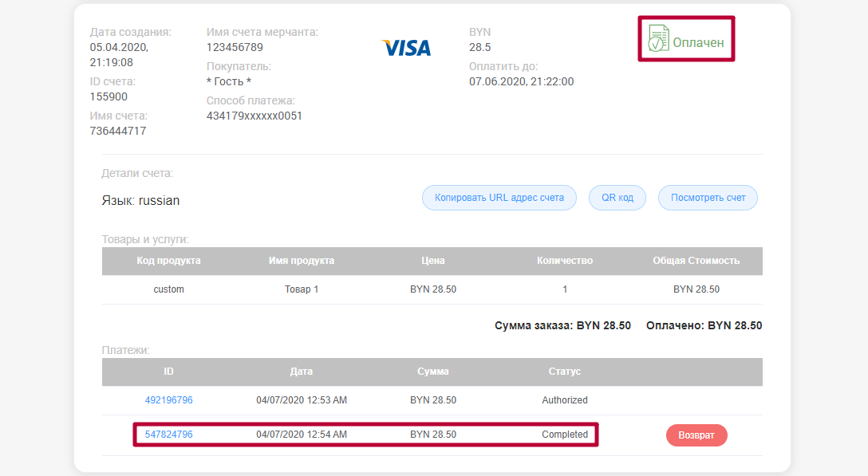Click the paid receipt checkmark icon

[658, 37]
